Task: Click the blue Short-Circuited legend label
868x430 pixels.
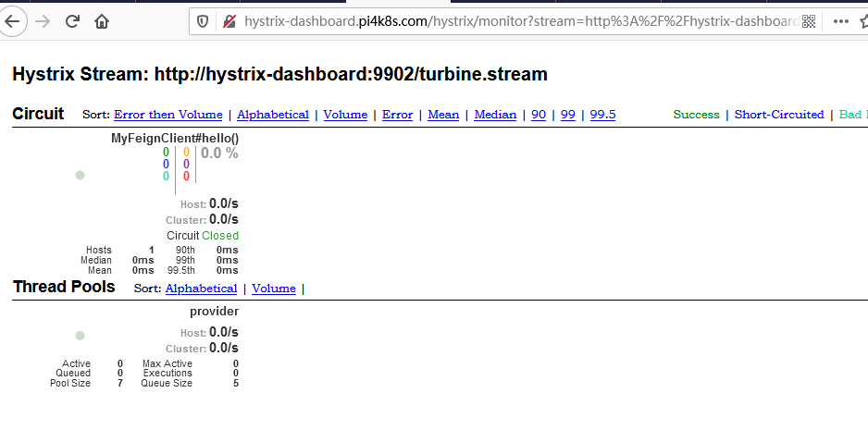Action: click(x=779, y=115)
